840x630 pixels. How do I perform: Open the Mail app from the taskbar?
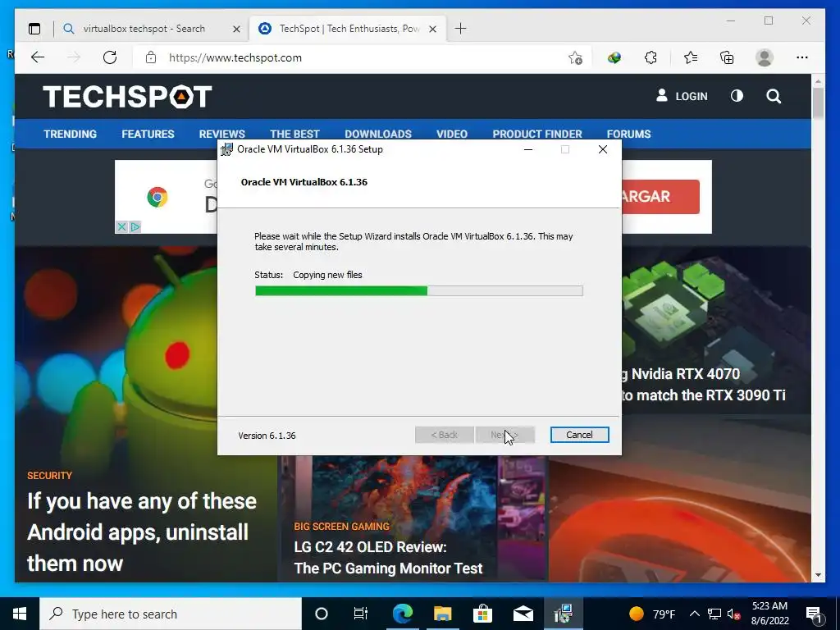(x=523, y=614)
